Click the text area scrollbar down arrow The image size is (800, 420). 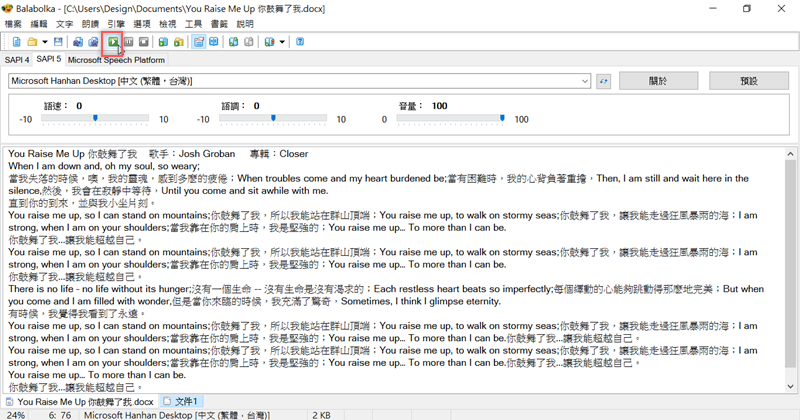click(x=790, y=387)
